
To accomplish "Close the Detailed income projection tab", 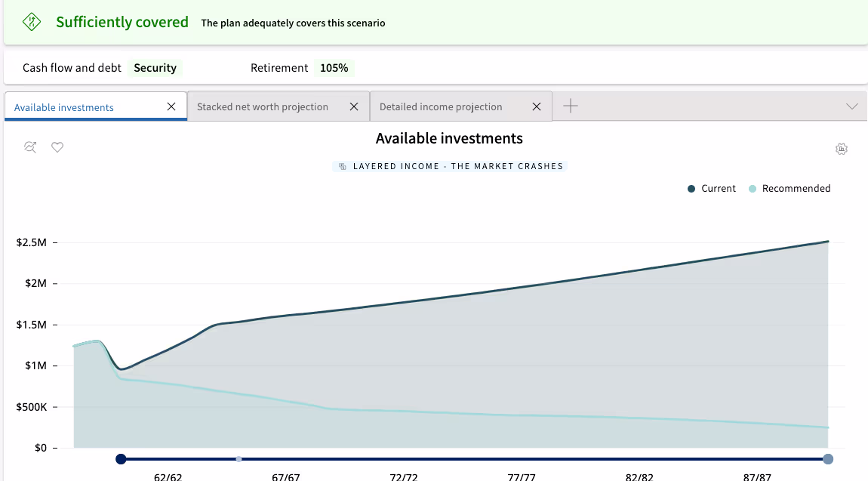I will 537,106.
